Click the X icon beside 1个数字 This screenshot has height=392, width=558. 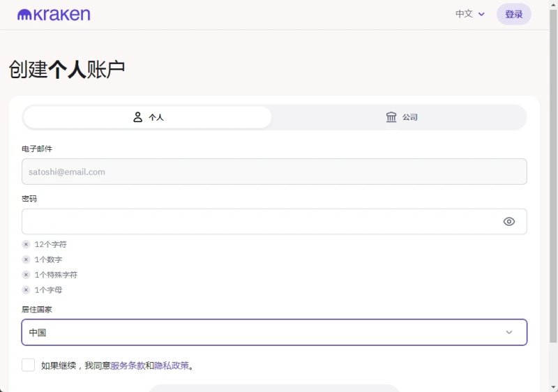[26, 259]
